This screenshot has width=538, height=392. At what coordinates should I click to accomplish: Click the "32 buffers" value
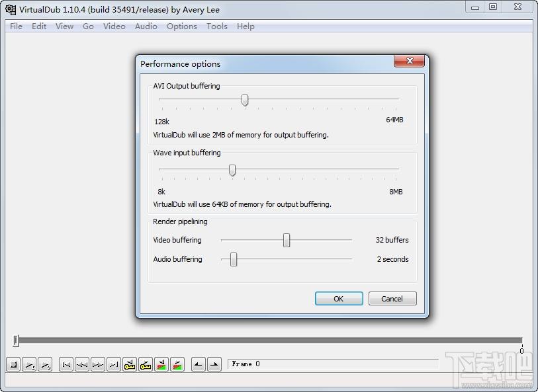point(392,240)
